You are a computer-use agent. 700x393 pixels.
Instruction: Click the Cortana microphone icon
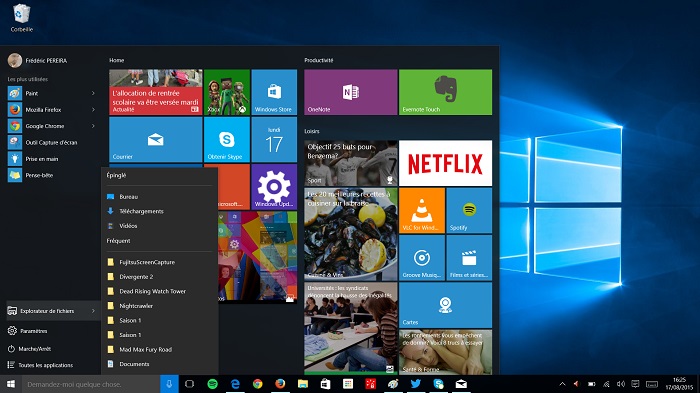[169, 384]
